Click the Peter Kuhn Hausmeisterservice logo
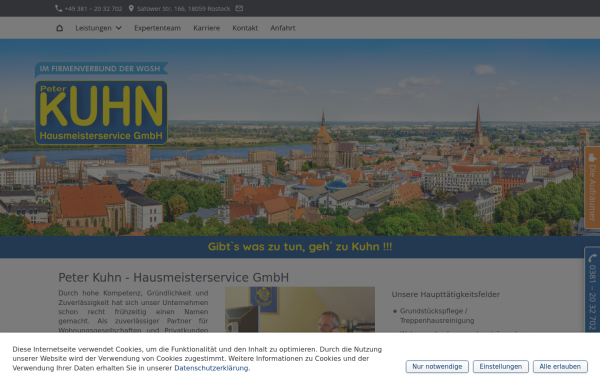 click(101, 112)
